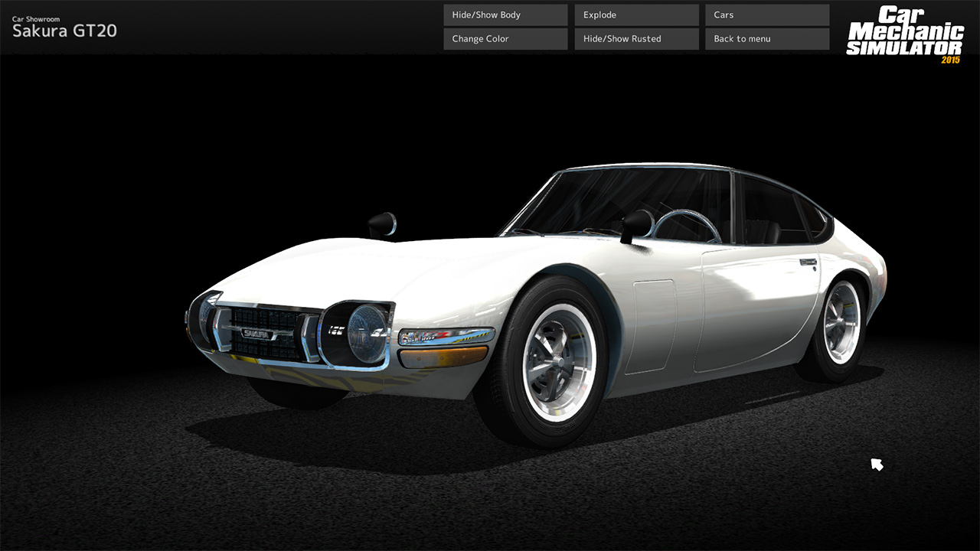Open the Cars selection list
This screenshot has width=980, height=551.
coord(767,15)
